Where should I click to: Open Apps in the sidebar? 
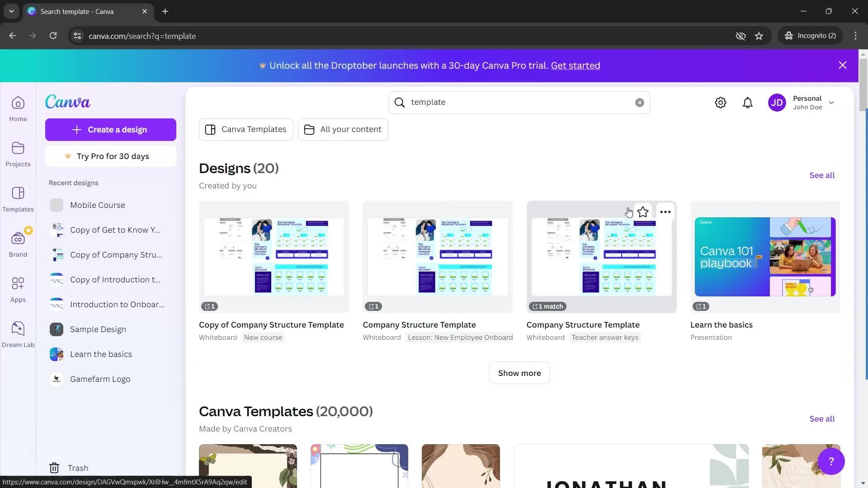tap(18, 290)
